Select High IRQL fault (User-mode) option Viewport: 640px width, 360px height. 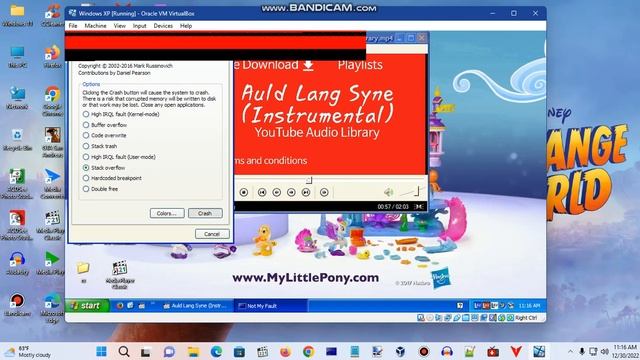click(119, 157)
